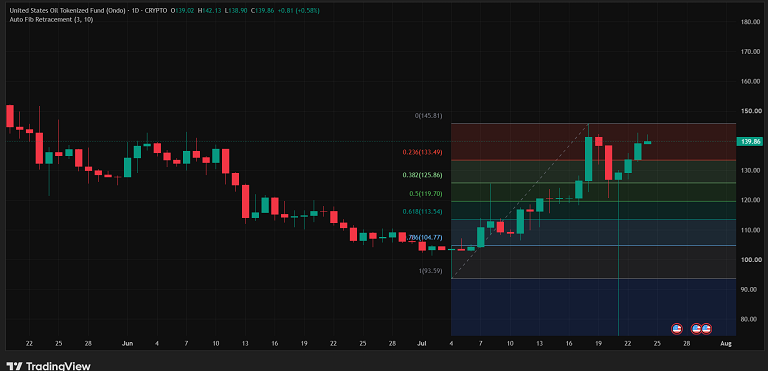Image resolution: width=768 pixels, height=371 pixels.
Task: Open the TradingView logo link
Action: click(x=49, y=366)
